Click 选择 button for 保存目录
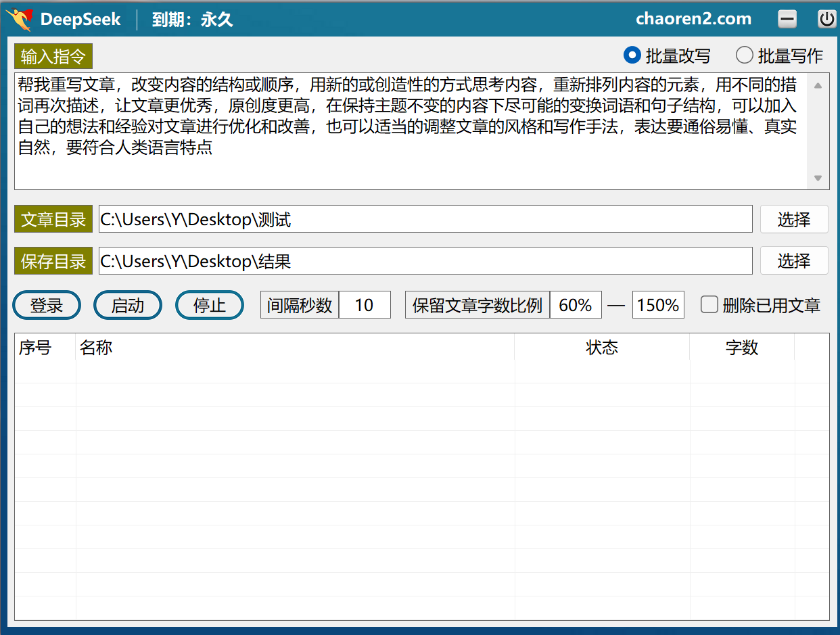 pyautogui.click(x=794, y=261)
